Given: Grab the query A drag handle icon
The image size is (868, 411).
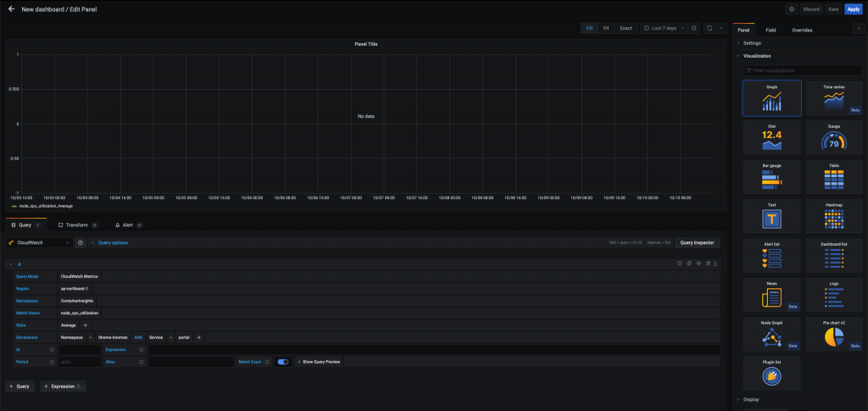Looking at the screenshot, I should tap(715, 264).
